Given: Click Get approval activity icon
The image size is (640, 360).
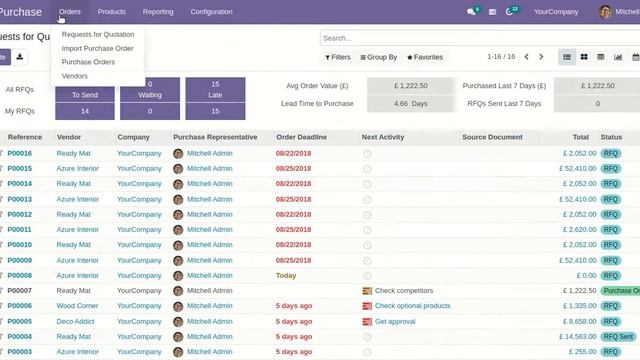Looking at the screenshot, I should pos(367,322).
